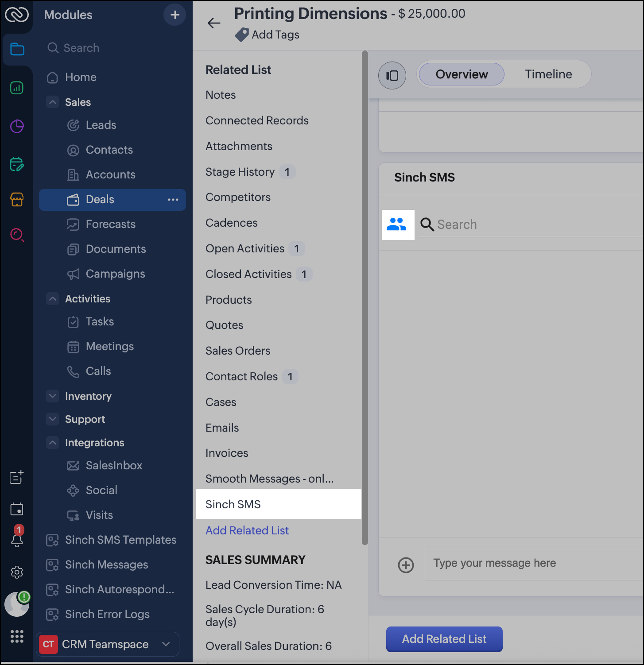Click the Sinch SMS contacts people icon
Image resolution: width=644 pixels, height=665 pixels.
point(396,224)
